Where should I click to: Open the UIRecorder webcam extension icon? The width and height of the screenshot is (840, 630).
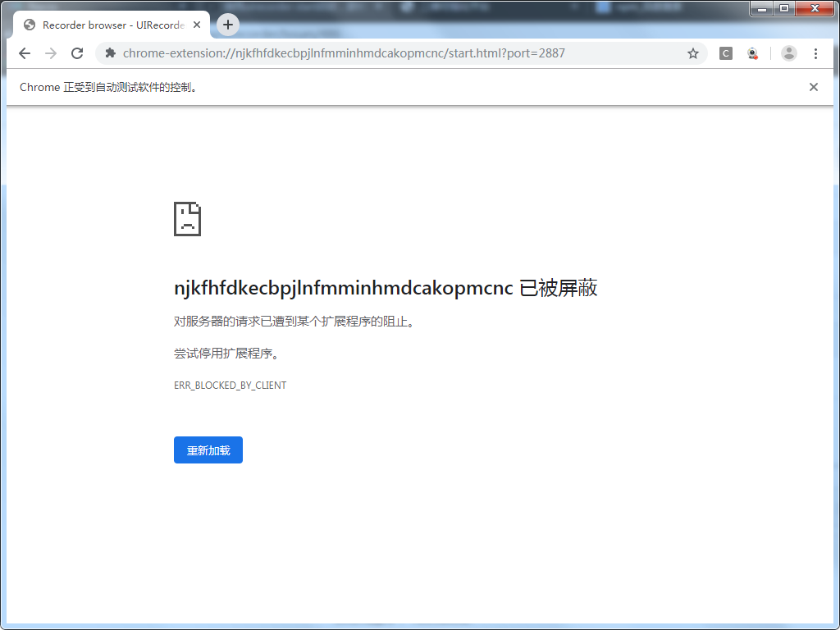(752, 52)
